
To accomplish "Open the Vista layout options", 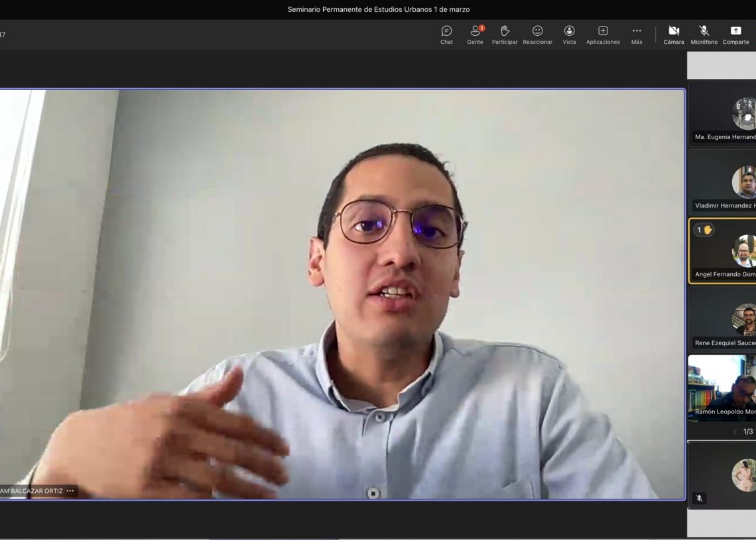I will point(569,34).
